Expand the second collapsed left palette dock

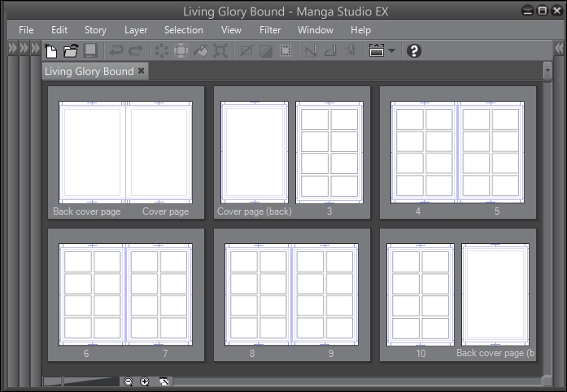(24, 48)
